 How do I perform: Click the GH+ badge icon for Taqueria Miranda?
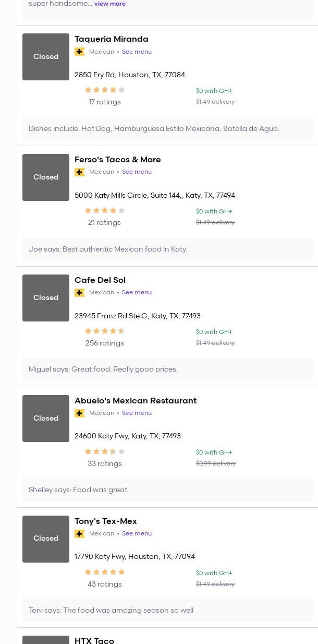pyautogui.click(x=79, y=52)
